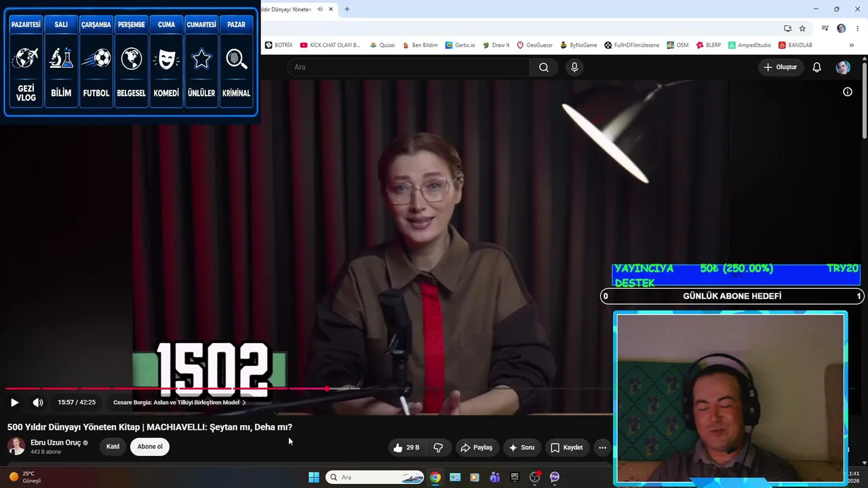Open the OSM bookmark
The image size is (868, 488).
pyautogui.click(x=677, y=45)
